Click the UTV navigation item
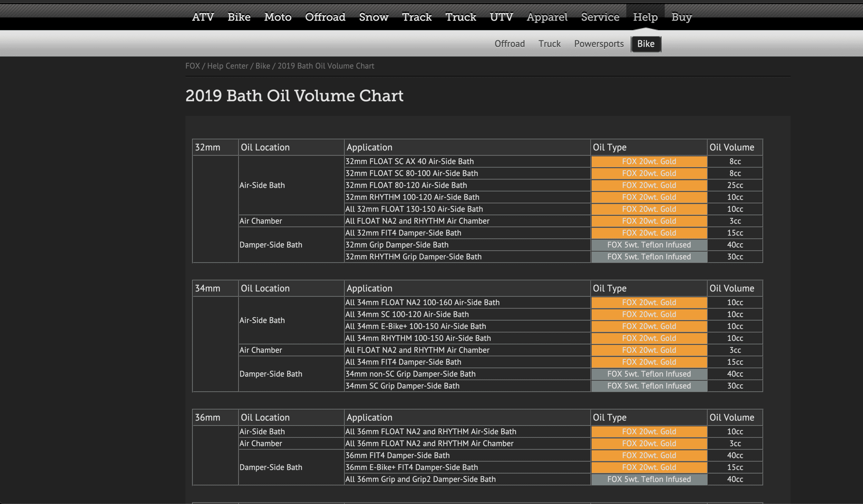 501,17
